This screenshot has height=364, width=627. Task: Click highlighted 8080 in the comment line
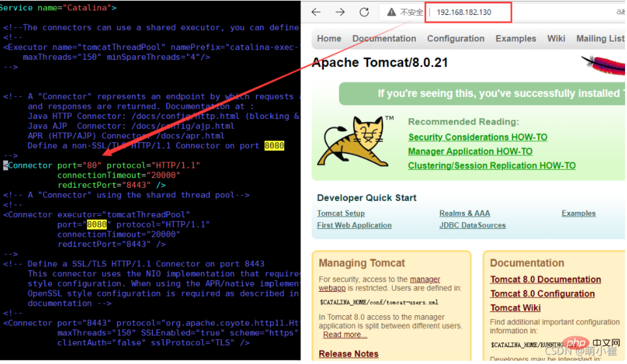[274, 146]
